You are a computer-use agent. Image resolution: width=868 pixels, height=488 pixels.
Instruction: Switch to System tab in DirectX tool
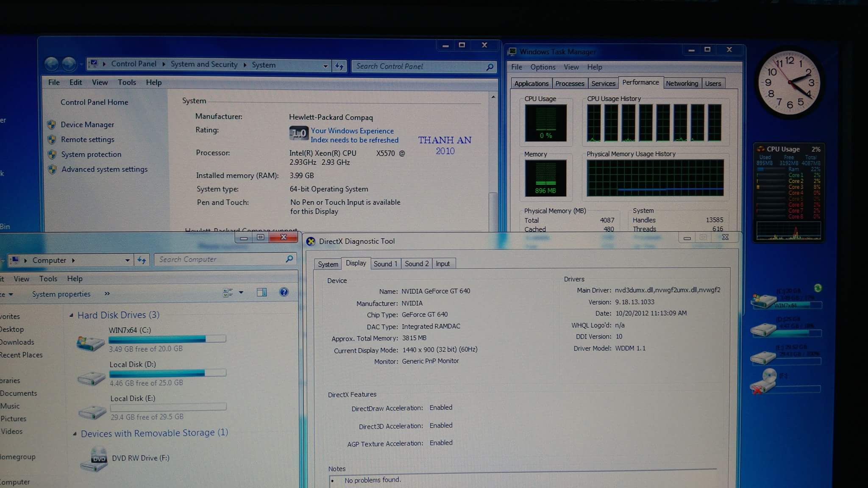[x=328, y=264]
